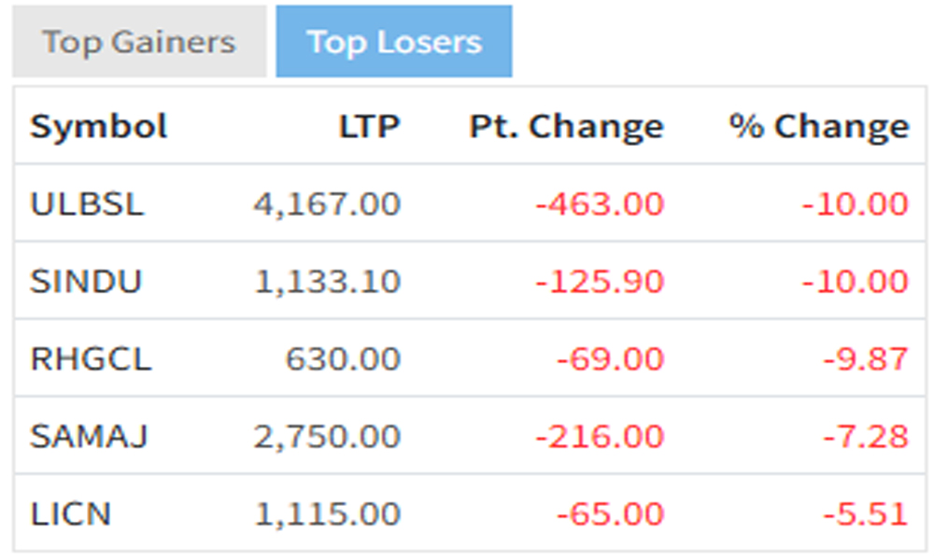Click RHGCL's point change of -69.00
Viewport: 934px width, 560px height.
[x=610, y=358]
